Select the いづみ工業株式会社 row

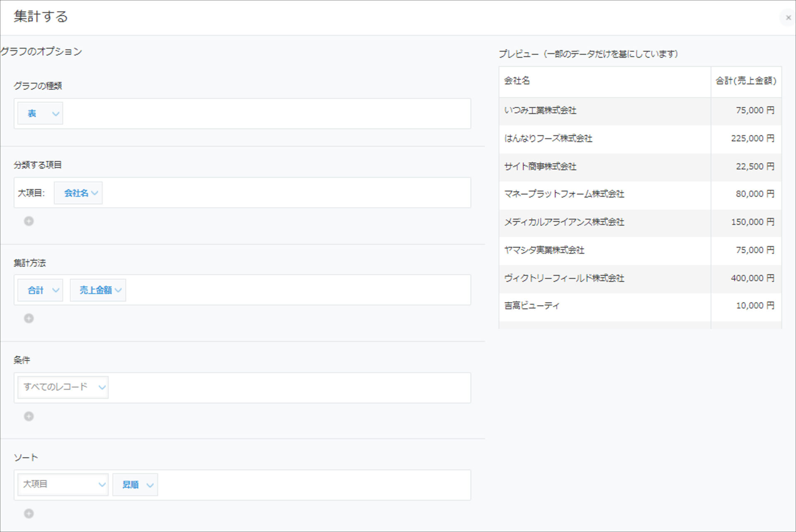(640, 111)
